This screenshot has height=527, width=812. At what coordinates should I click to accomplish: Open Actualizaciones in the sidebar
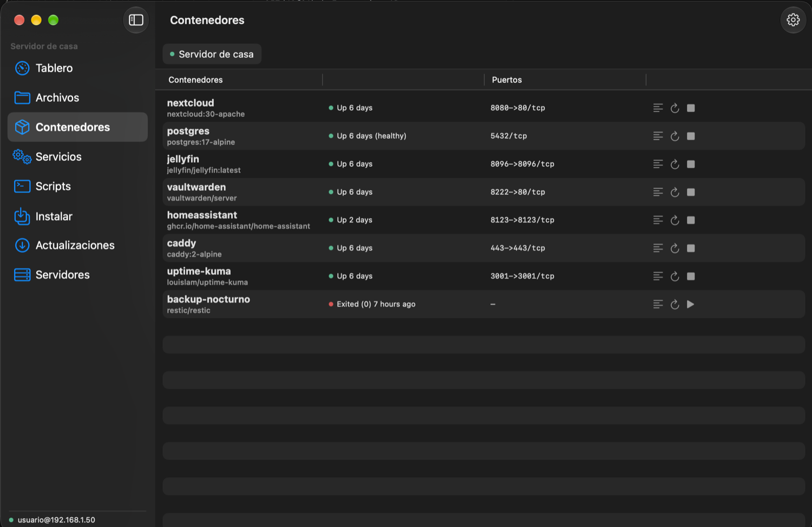[77, 245]
